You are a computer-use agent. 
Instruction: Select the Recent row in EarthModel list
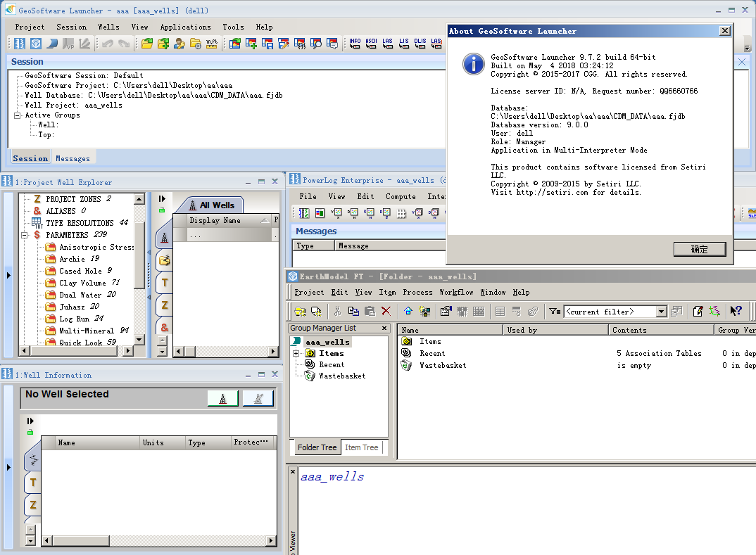[431, 353]
